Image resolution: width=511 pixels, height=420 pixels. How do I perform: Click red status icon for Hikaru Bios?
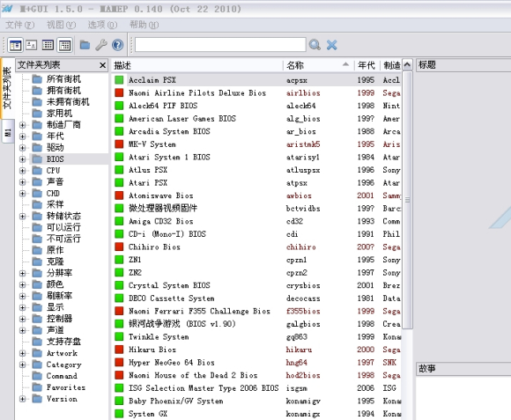[x=119, y=350]
